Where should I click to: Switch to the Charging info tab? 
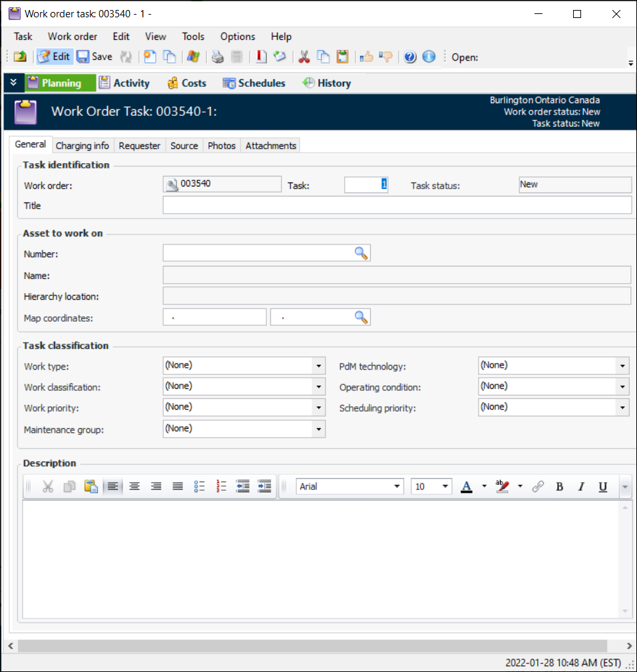83,146
